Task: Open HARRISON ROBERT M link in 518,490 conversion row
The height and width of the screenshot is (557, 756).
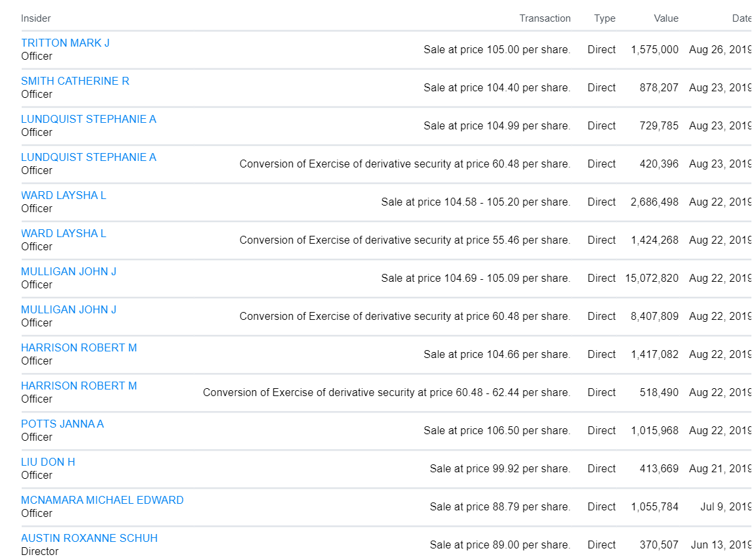Action: [x=79, y=386]
